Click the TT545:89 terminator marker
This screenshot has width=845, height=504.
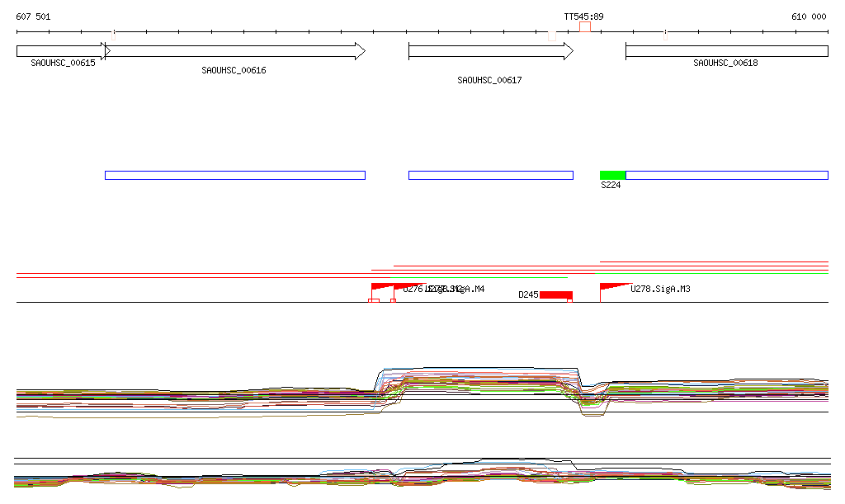point(585,27)
